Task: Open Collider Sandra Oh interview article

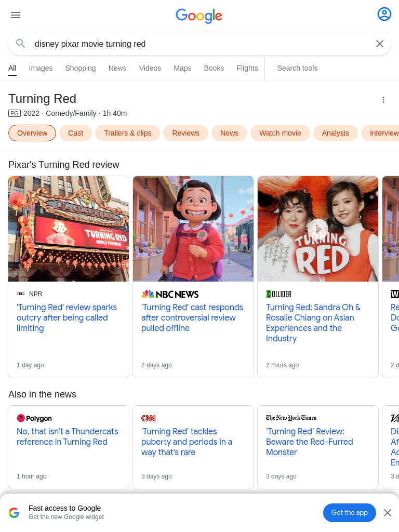Action: coord(313,323)
